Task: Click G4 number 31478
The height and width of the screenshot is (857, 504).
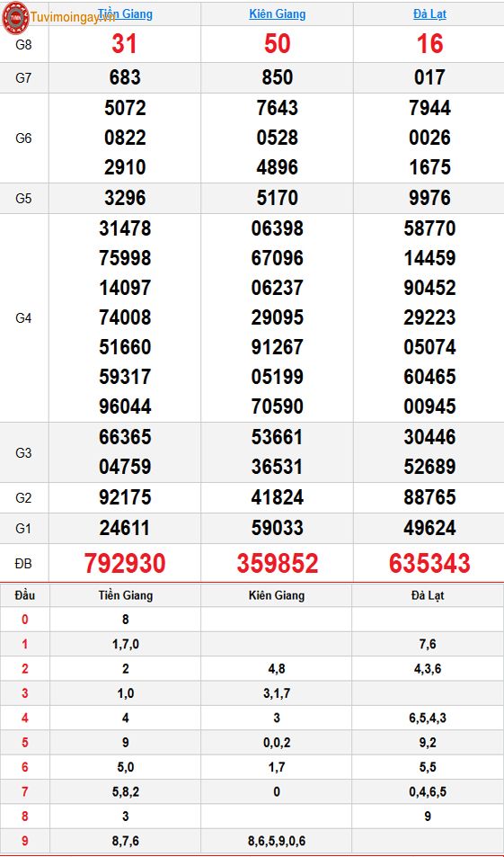Action: [x=125, y=228]
